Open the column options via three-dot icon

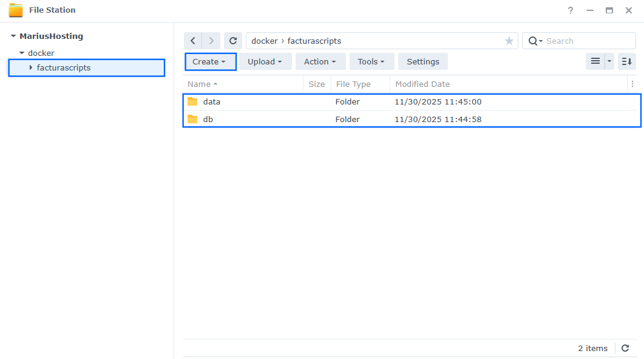(633, 84)
